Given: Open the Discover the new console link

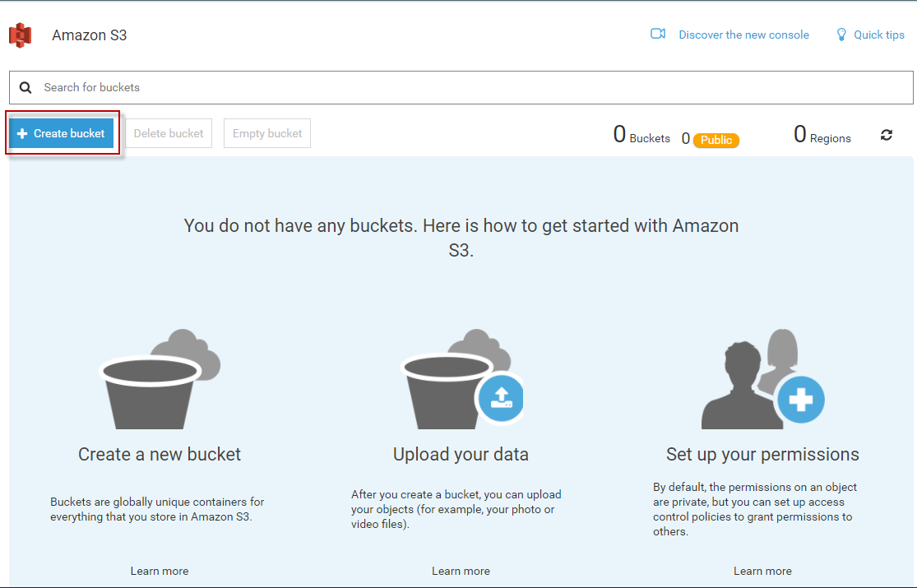Looking at the screenshot, I should 743,35.
